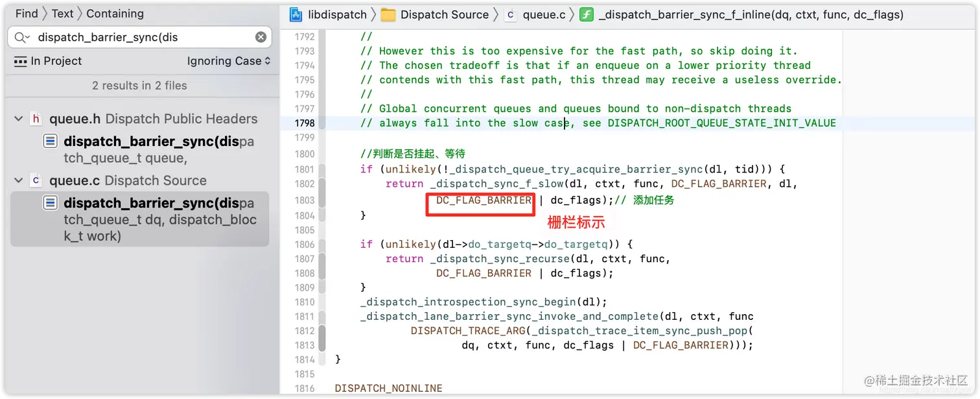This screenshot has height=399, width=980.
Task: Click the libdispatch project icon in the jump bar
Action: point(296,14)
